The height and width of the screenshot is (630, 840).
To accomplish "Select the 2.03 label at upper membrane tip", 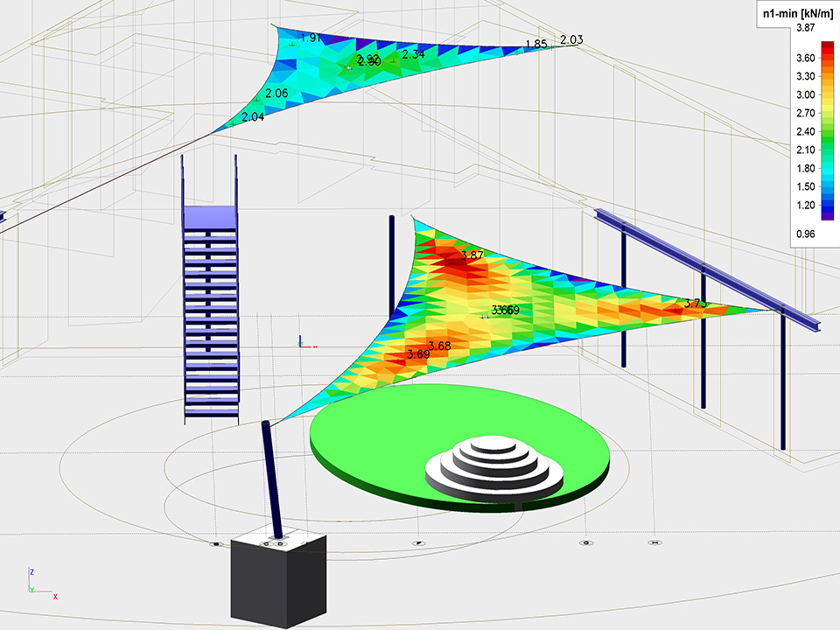I will point(570,39).
